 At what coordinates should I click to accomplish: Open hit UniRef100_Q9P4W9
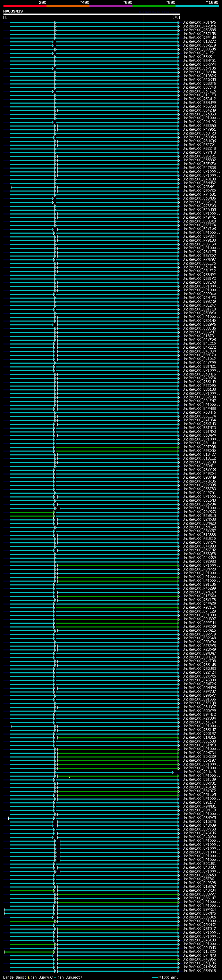coord(199,38)
